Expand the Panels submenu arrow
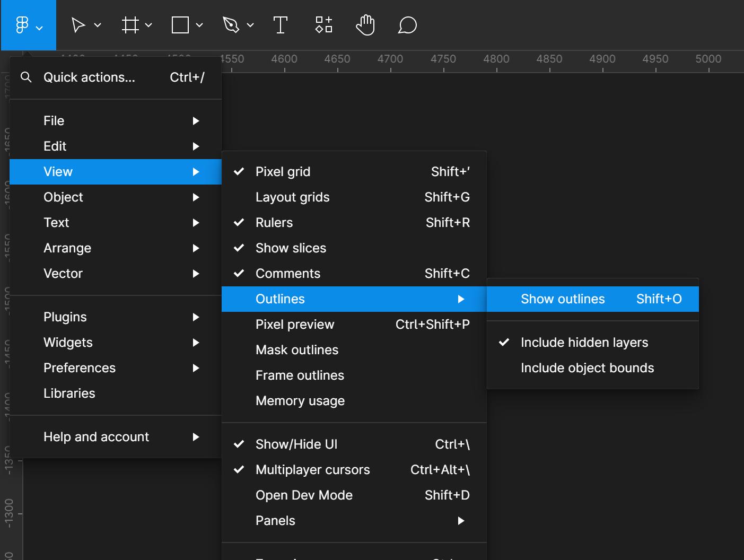Viewport: 744px width, 560px height. click(461, 521)
